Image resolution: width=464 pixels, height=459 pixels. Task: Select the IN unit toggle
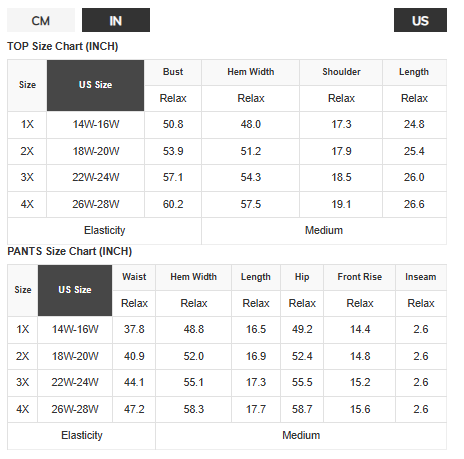(x=116, y=20)
